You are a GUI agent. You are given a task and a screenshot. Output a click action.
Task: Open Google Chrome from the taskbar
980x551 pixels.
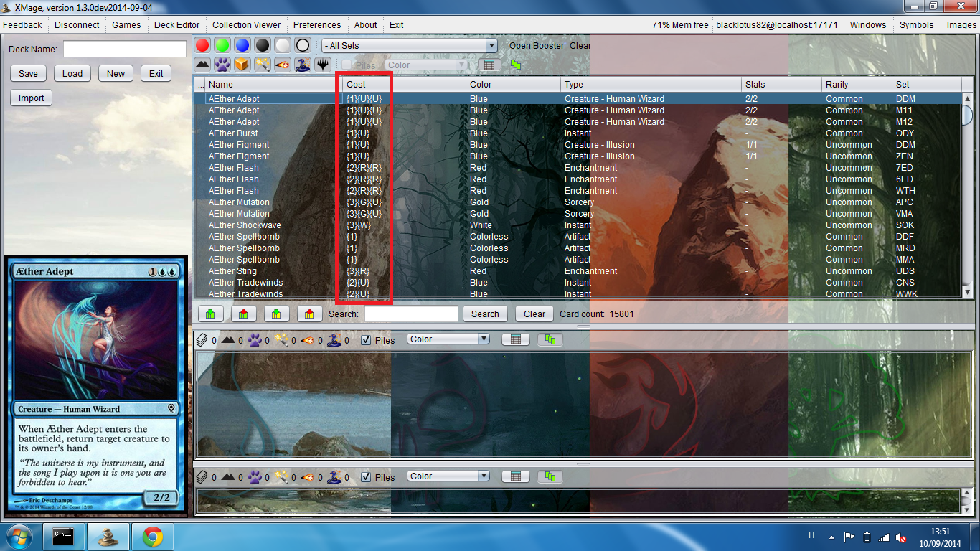pyautogui.click(x=152, y=537)
